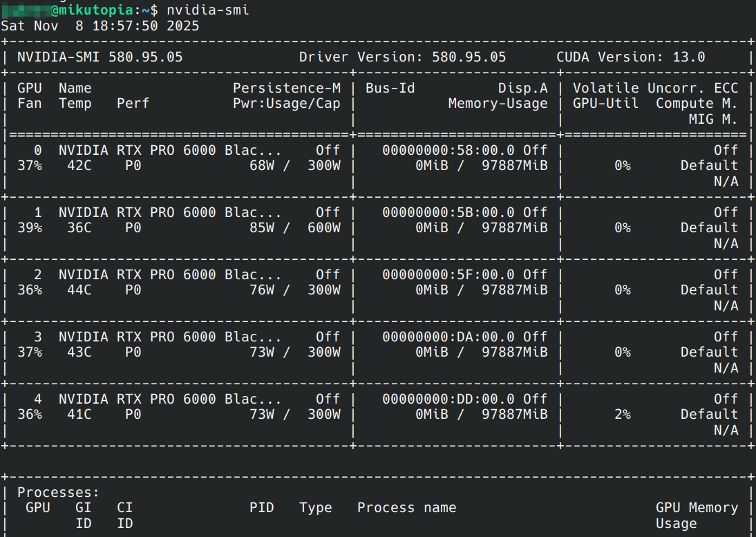The width and height of the screenshot is (756, 537).
Task: Click the Bus-Id column header
Action: (390, 88)
